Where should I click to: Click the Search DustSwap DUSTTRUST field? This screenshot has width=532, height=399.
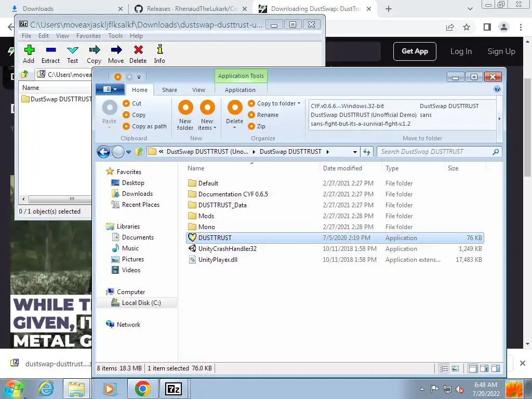(x=440, y=152)
